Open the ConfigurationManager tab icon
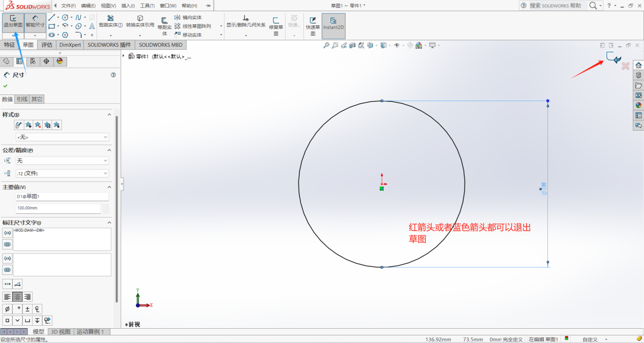The image size is (644, 343). 33,61
